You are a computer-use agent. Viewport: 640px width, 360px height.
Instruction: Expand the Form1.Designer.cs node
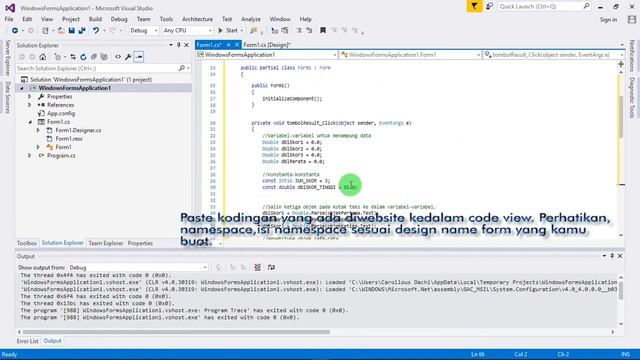(38, 130)
